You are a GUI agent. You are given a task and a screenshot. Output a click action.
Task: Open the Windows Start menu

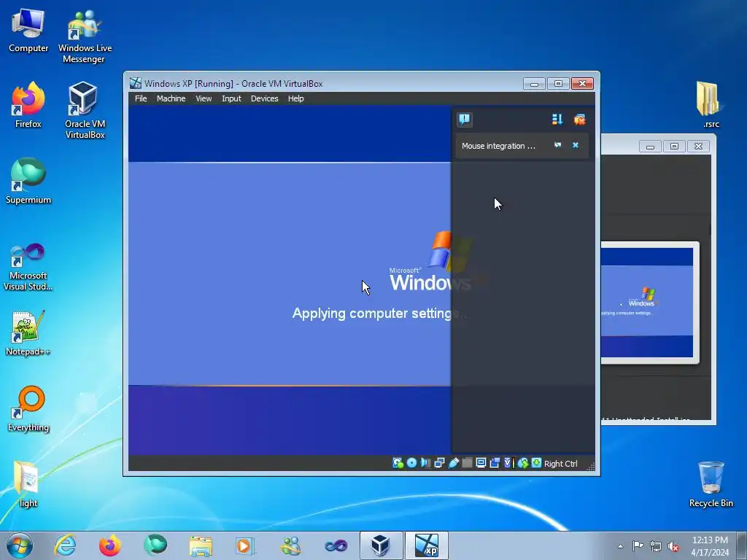coord(19,545)
